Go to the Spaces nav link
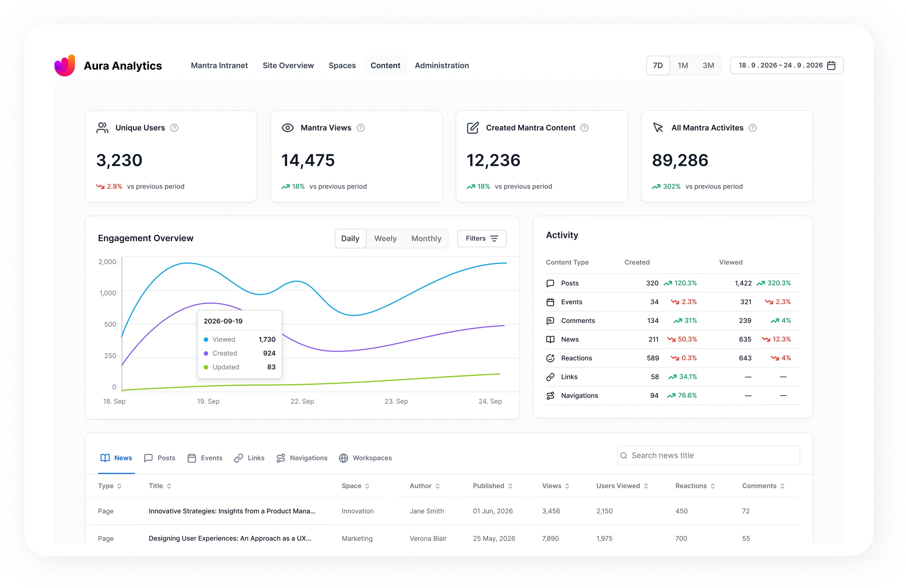Screen dimensions: 906x588 342,65
